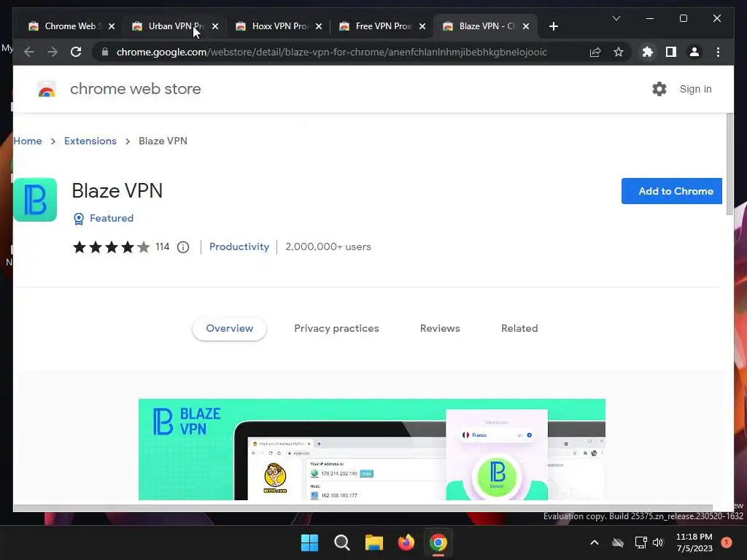Open a new browser tab
The width and height of the screenshot is (747, 560).
pos(553,26)
